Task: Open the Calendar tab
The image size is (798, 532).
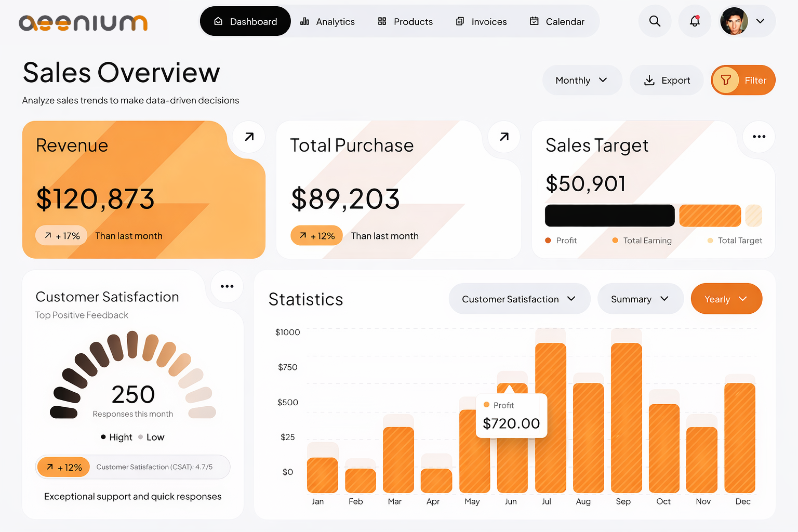Action: point(557,22)
